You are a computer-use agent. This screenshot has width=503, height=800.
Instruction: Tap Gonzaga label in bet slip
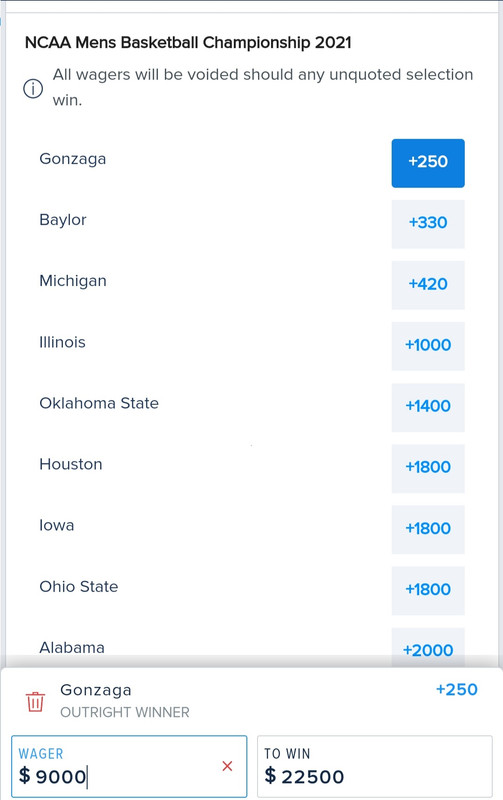[x=96, y=690]
